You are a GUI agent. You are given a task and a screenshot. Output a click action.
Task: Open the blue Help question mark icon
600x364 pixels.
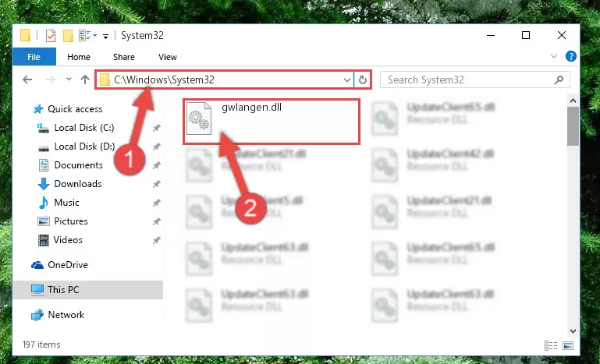tap(570, 57)
